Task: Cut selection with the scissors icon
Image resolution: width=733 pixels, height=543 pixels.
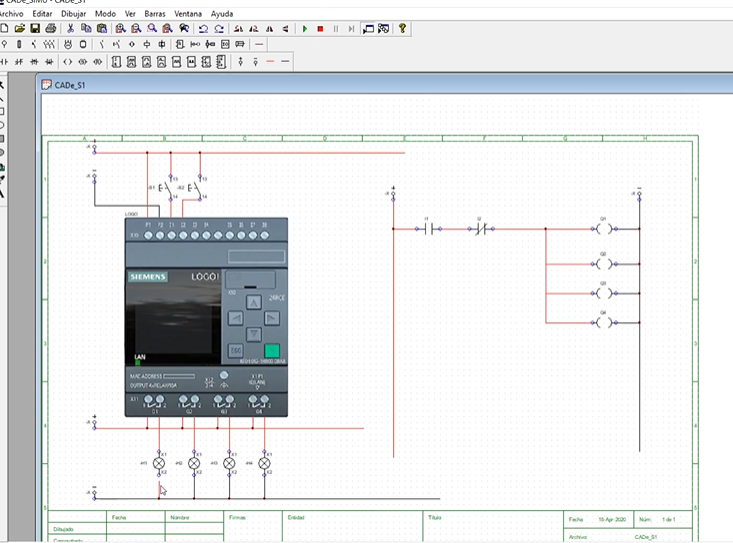Action: pos(71,29)
